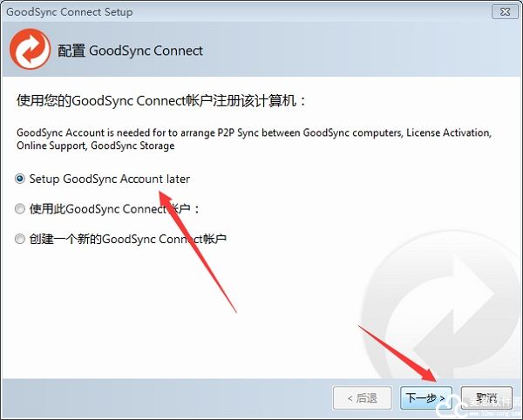Click the GoodSync Account description paragraph
The height and width of the screenshot is (420, 523).
point(255,139)
